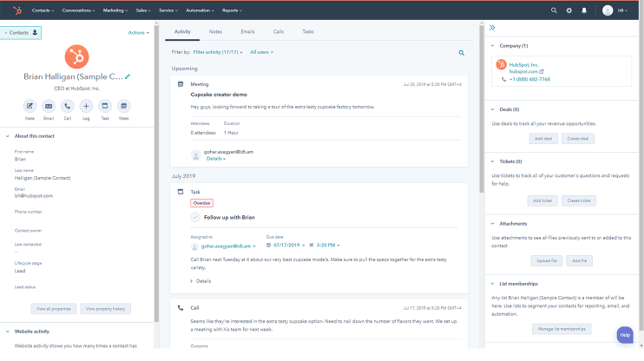Collapse the List memberships section
This screenshot has height=361, width=644.
492,284
